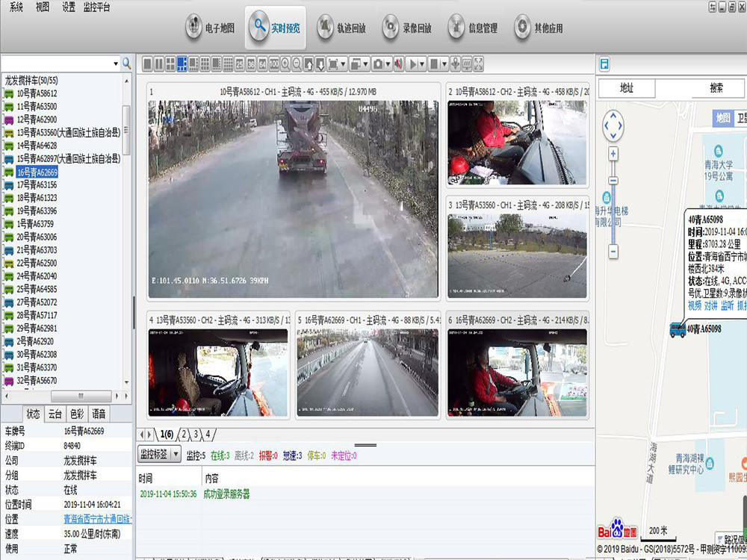Click the 监听 link in vehicle popup
The height and width of the screenshot is (560, 747).
[728, 305]
